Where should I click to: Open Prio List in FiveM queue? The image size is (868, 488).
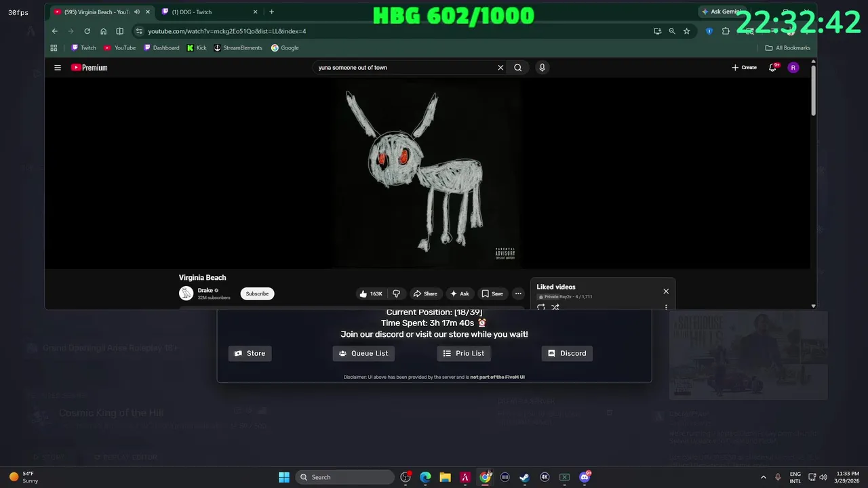click(464, 353)
